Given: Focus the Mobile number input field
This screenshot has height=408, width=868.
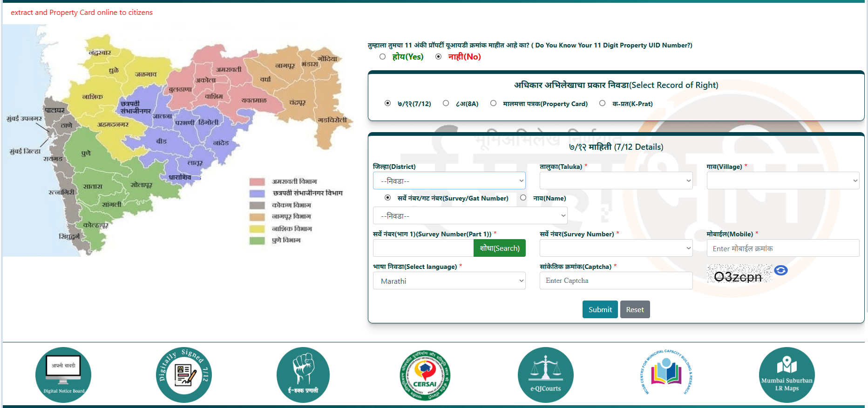Looking at the screenshot, I should [782, 248].
